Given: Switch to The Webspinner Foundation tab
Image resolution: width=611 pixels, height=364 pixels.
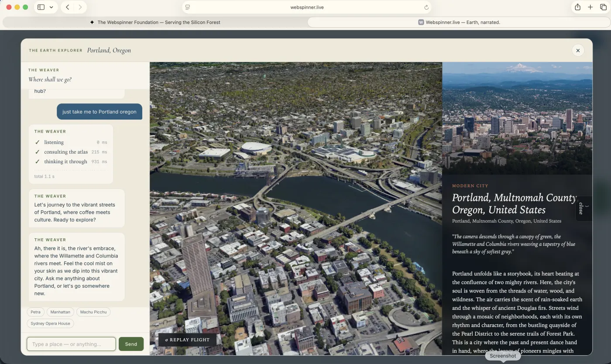Looking at the screenshot, I should point(155,22).
